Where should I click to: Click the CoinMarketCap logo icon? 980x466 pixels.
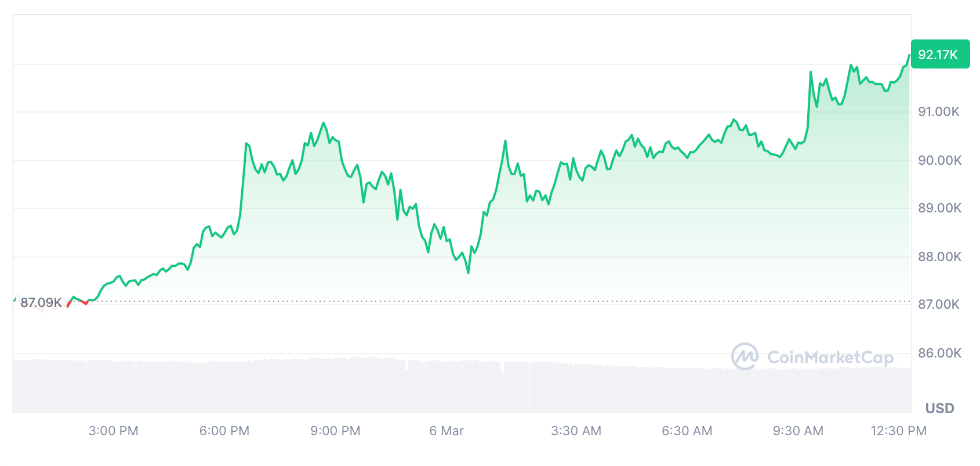coord(745,356)
